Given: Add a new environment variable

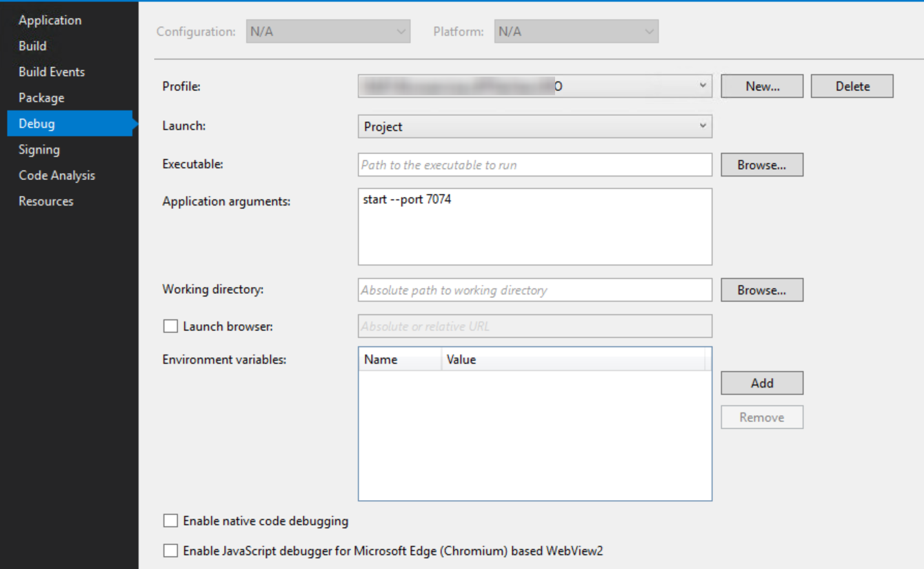Looking at the screenshot, I should (x=761, y=383).
